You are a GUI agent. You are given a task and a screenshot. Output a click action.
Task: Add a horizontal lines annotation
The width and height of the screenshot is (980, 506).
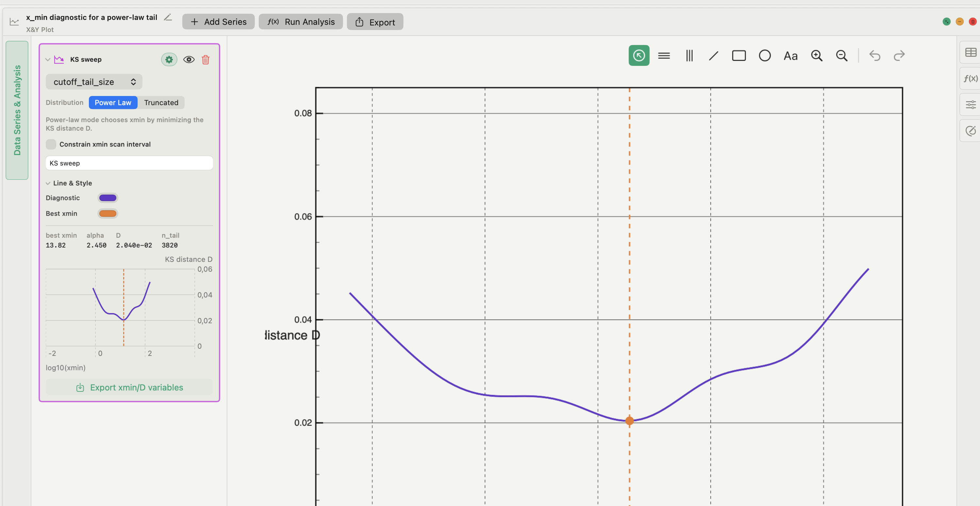664,55
